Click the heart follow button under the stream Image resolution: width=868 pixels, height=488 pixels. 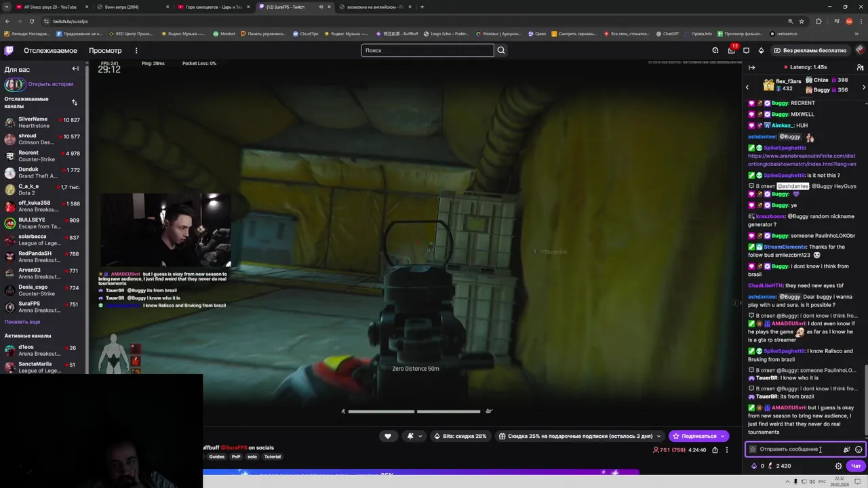(388, 436)
